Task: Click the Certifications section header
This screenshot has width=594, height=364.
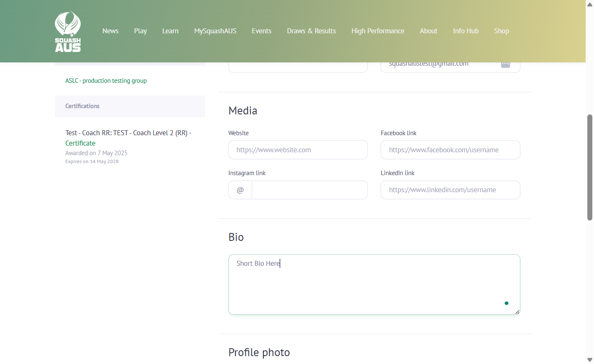Action: 130,106
